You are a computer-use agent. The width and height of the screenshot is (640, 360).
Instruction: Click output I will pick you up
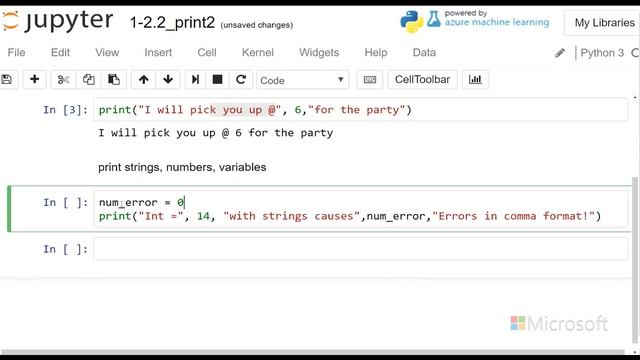(x=216, y=133)
